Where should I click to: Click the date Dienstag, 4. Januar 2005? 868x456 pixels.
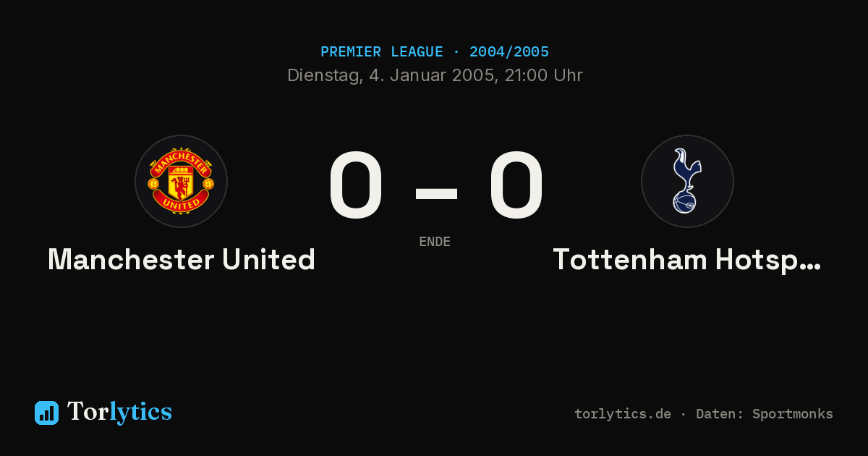point(392,75)
